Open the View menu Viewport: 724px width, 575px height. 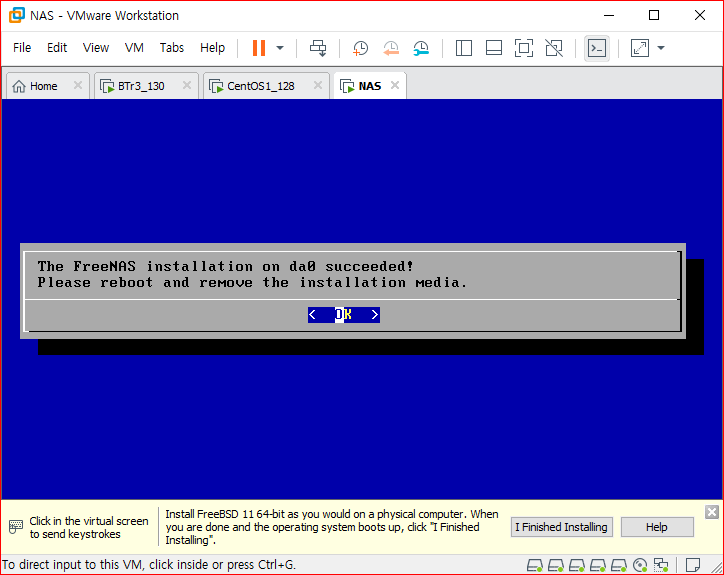96,48
